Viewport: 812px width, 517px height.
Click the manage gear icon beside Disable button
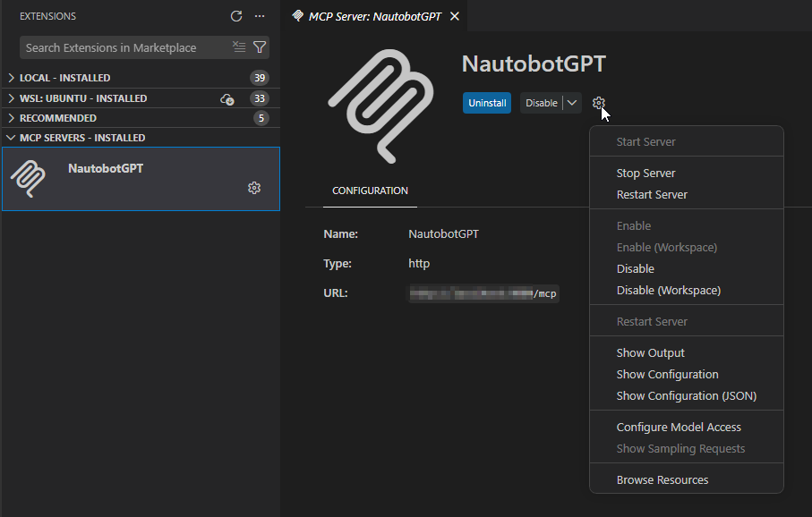tap(599, 103)
